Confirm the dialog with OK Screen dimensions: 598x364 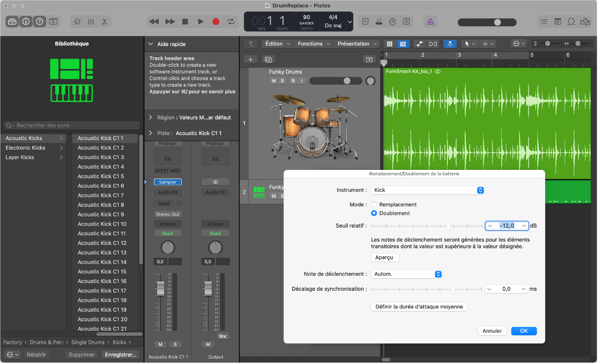pyautogui.click(x=524, y=331)
